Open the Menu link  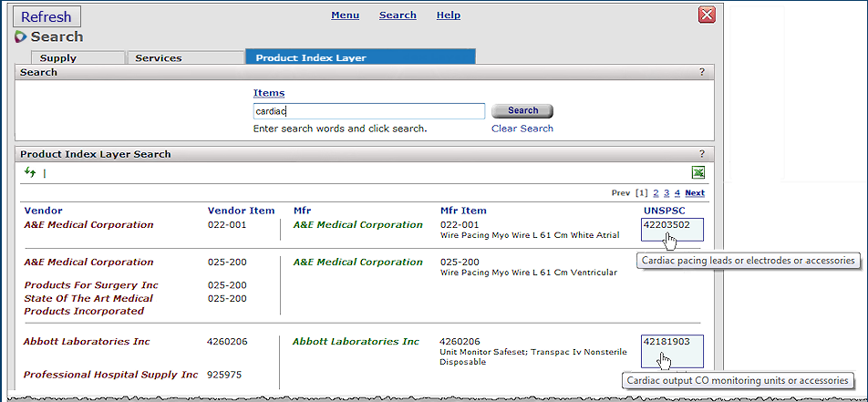click(x=345, y=15)
